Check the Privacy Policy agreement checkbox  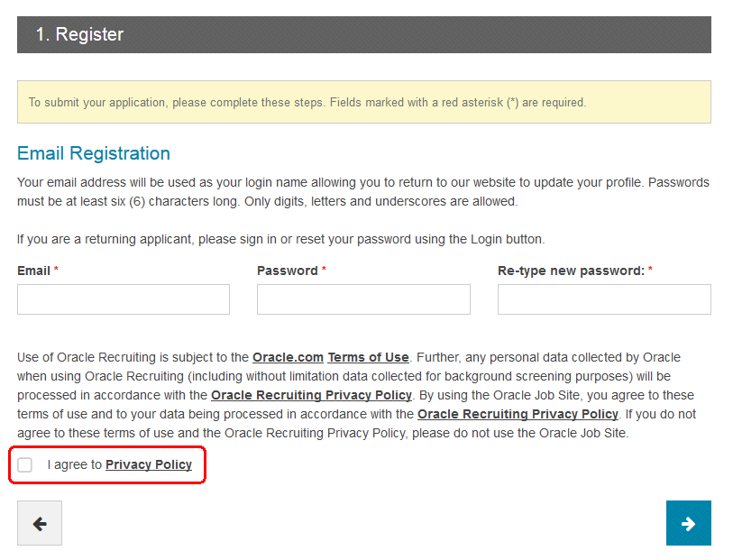coord(25,465)
